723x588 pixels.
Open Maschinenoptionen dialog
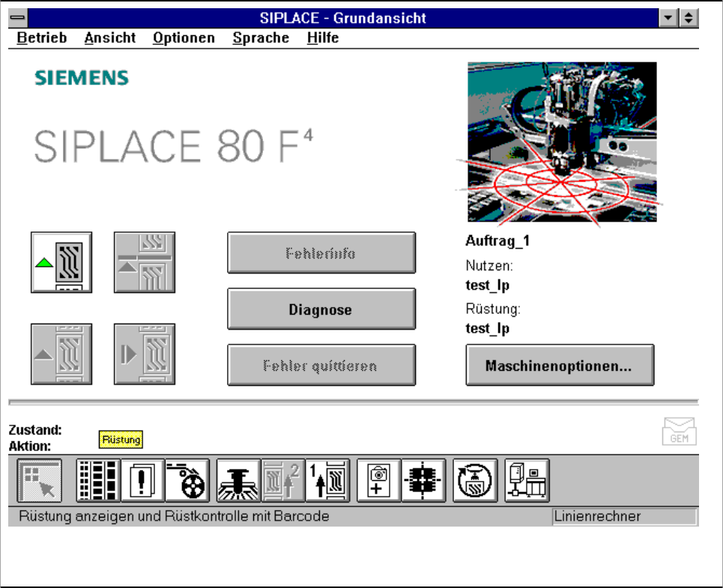(560, 366)
